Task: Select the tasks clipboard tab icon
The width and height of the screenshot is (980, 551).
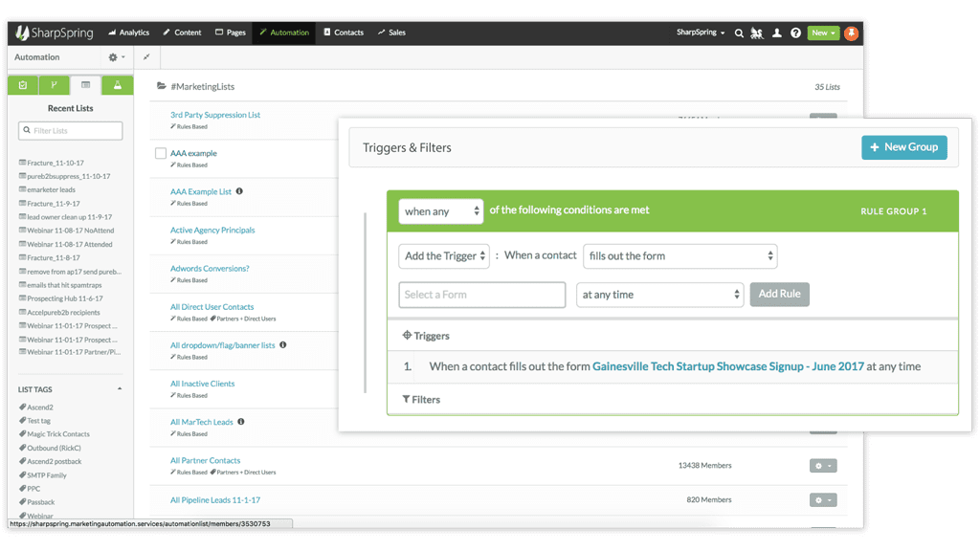Action: click(23, 85)
